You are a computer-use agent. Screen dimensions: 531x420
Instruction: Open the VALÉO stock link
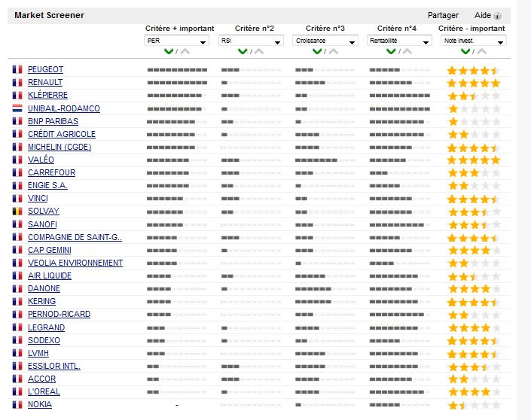41,160
